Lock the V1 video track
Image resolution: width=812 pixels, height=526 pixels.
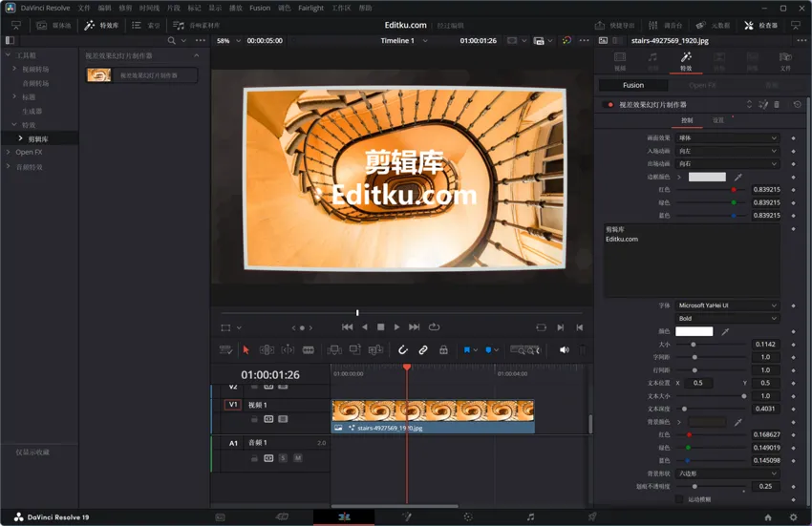tap(254, 419)
